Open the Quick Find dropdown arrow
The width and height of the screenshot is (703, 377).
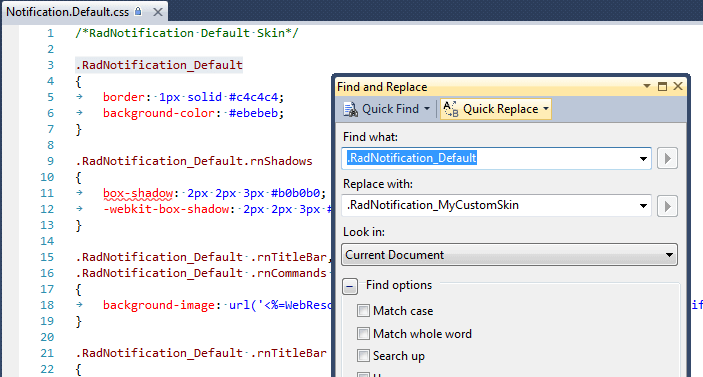(427, 109)
